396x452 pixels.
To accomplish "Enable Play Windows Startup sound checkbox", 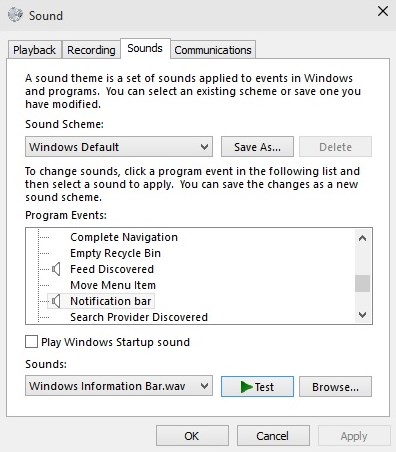I will tap(31, 342).
